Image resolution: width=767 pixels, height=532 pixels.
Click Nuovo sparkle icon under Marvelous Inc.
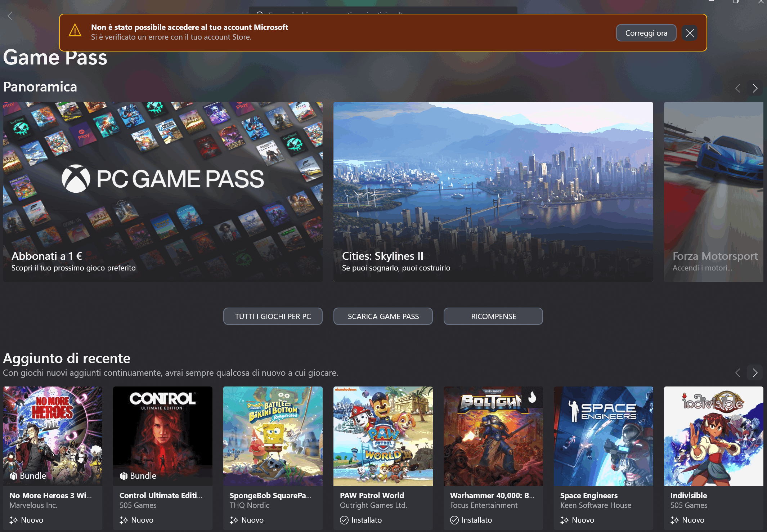[14, 520]
